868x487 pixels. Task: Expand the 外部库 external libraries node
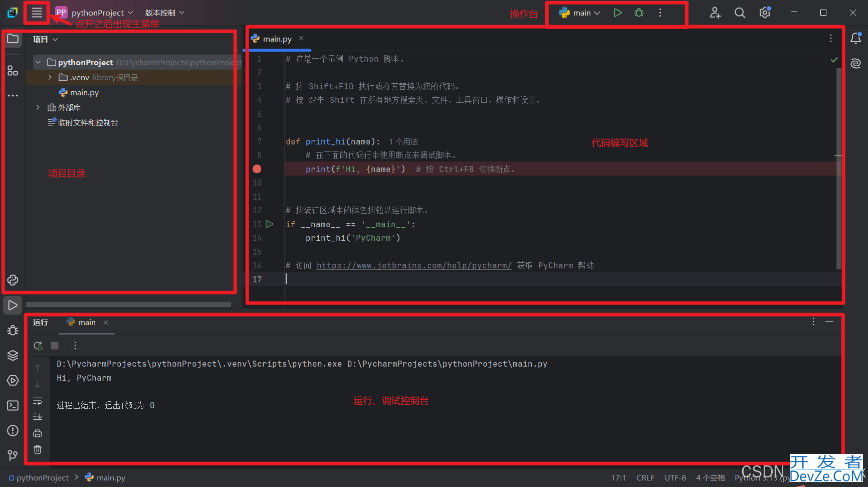tap(38, 107)
